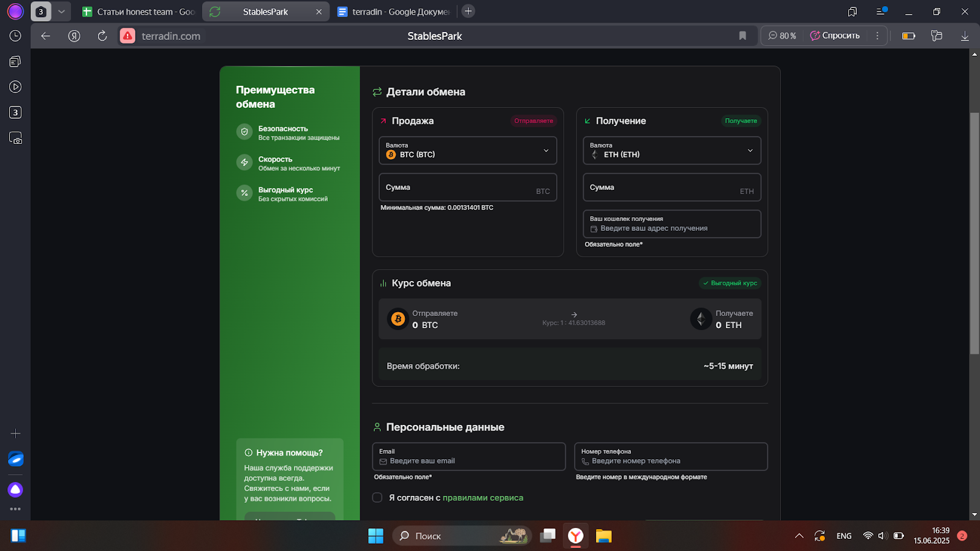The width and height of the screenshot is (980, 551).
Task: Close the StablesPark tab
Action: 318,12
